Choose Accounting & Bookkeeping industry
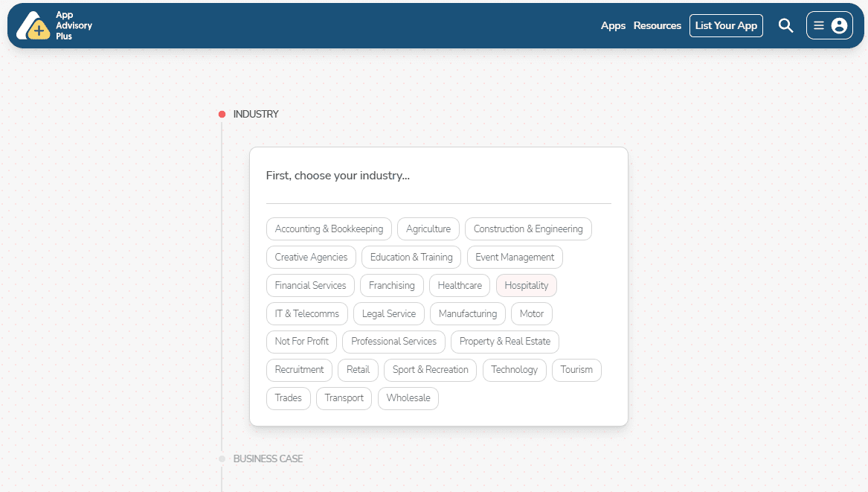This screenshot has height=492, width=868. point(329,229)
